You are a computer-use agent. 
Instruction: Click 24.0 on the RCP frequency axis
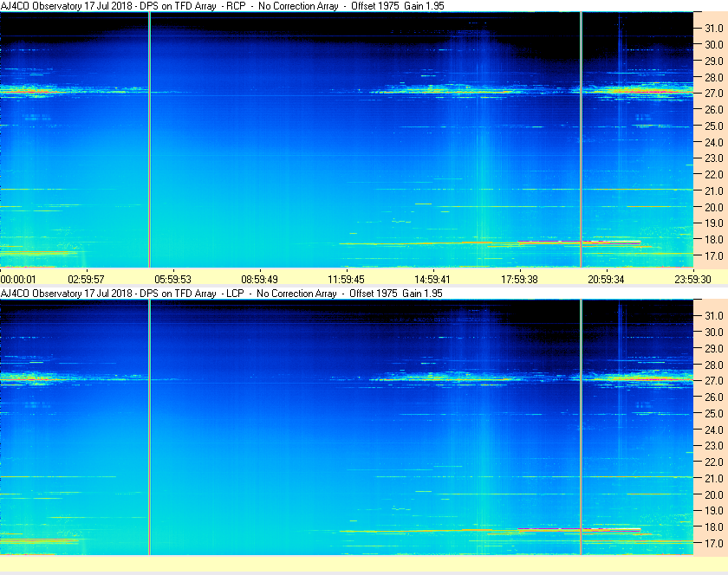click(x=714, y=142)
